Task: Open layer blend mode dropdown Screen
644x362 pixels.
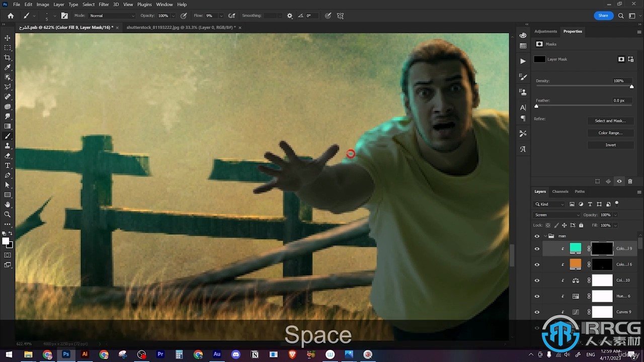Action: (557, 215)
